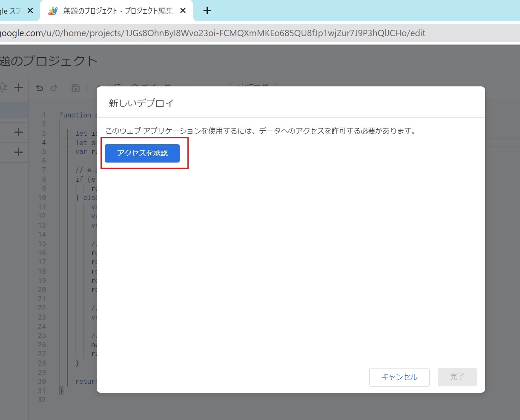
Task: Close the Google スプレッドシート browser tab
Action: tap(30, 11)
